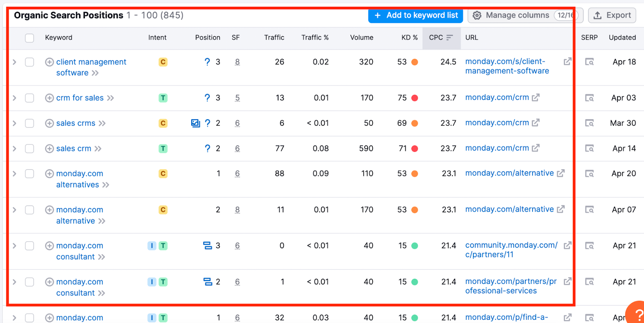Click plus icon next to 'sales crms' keyword
644x323 pixels.
tap(50, 123)
